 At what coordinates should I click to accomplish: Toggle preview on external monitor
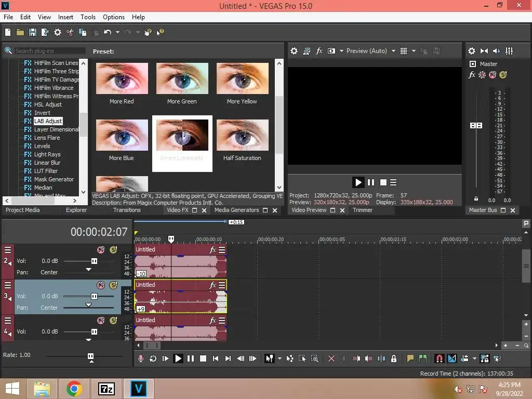pos(307,51)
